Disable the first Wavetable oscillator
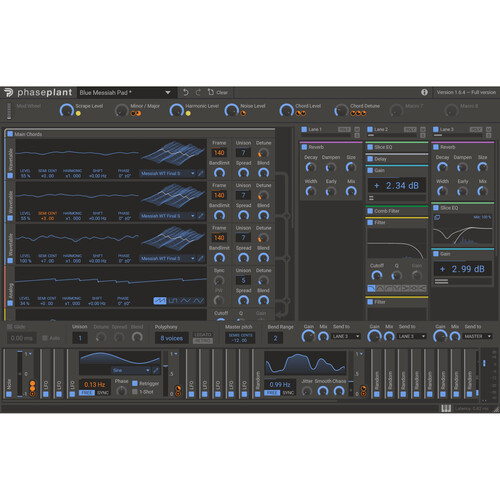The image size is (500, 500). (x=10, y=175)
